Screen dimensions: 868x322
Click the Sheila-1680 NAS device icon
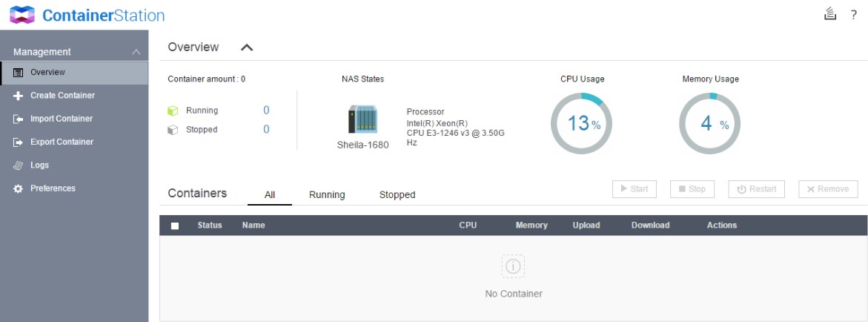(362, 119)
